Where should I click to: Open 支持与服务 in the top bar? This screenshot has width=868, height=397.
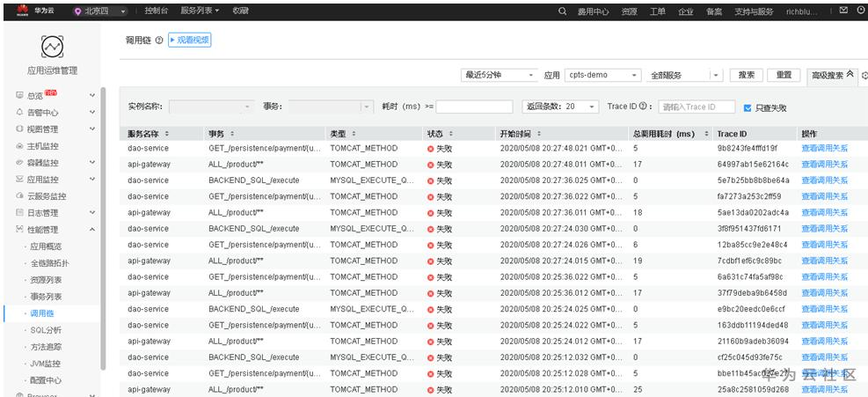coord(754,11)
